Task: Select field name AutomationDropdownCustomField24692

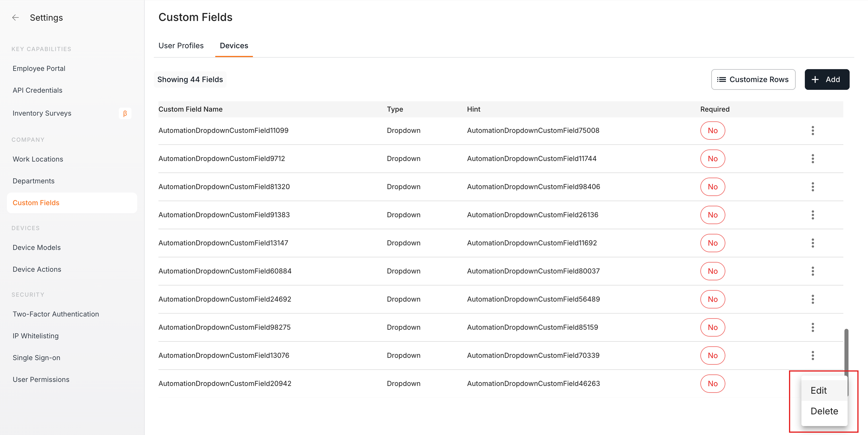Action: [x=225, y=299]
